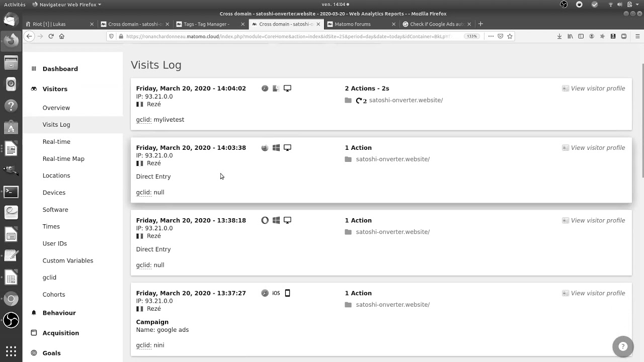Select the Goals target icon in sidebar
The width and height of the screenshot is (644, 362).
[x=34, y=353]
